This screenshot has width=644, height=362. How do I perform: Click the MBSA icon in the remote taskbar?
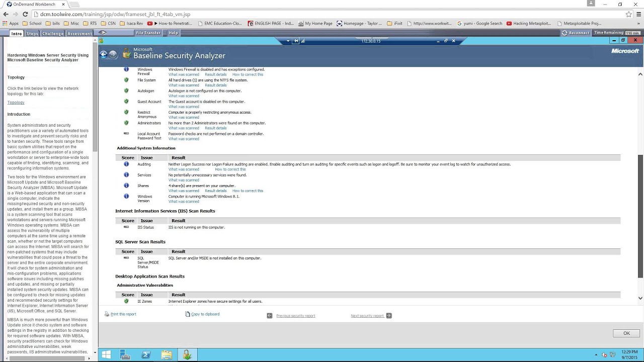[x=187, y=355]
